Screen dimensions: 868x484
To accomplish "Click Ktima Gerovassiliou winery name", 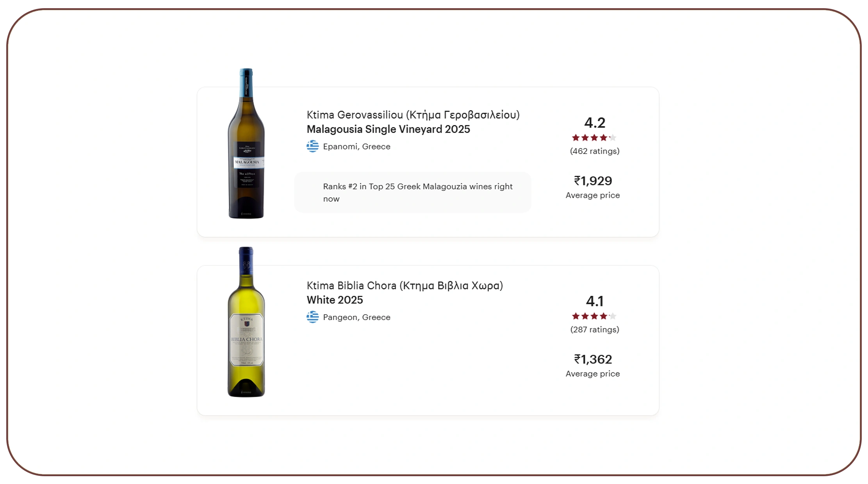I will (413, 115).
